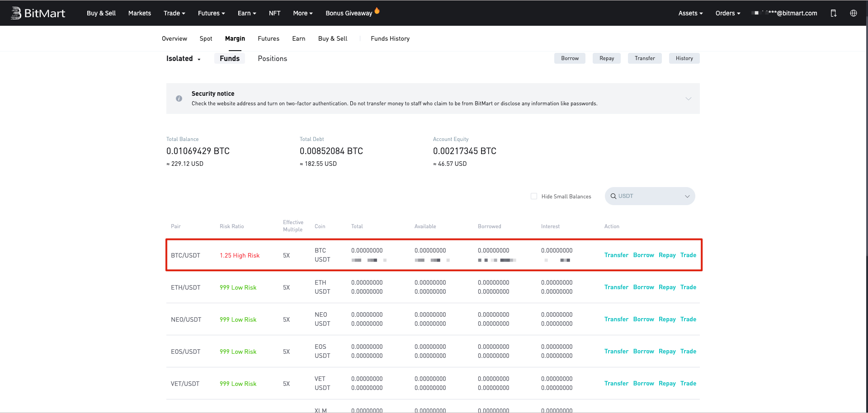Click Trade in BTC/USDT row

(x=689, y=255)
